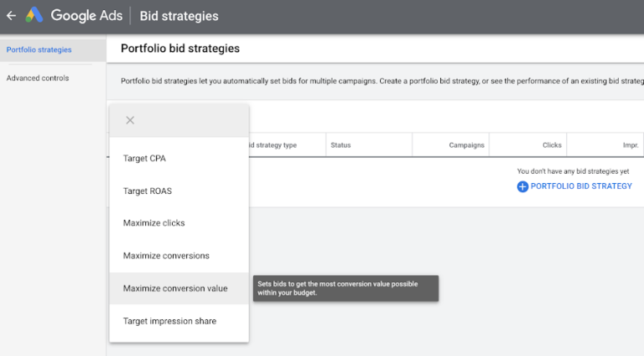
Task: Select Maximize conversions option
Action: click(x=166, y=255)
